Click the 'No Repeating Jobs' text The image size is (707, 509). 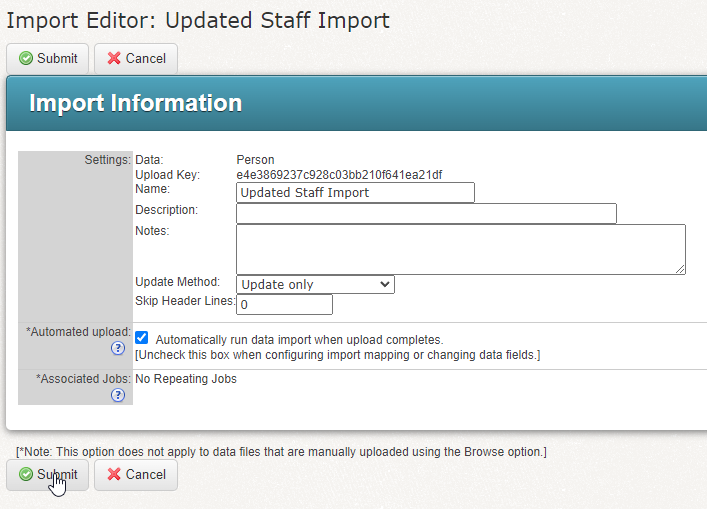pyautogui.click(x=186, y=379)
